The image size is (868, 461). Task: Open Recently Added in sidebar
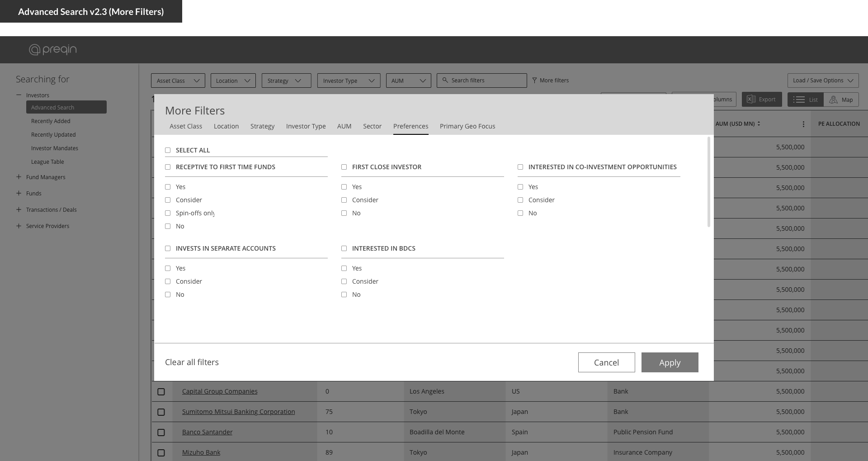point(51,121)
